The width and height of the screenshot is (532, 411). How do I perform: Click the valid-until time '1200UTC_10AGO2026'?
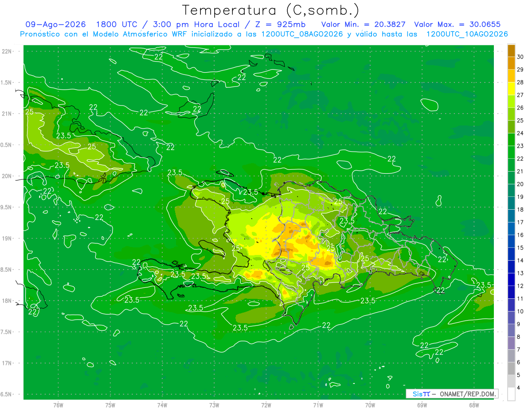[467, 34]
